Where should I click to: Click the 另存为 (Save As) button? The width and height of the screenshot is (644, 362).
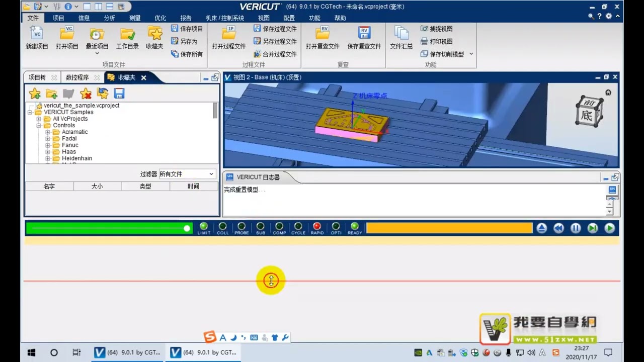click(184, 41)
